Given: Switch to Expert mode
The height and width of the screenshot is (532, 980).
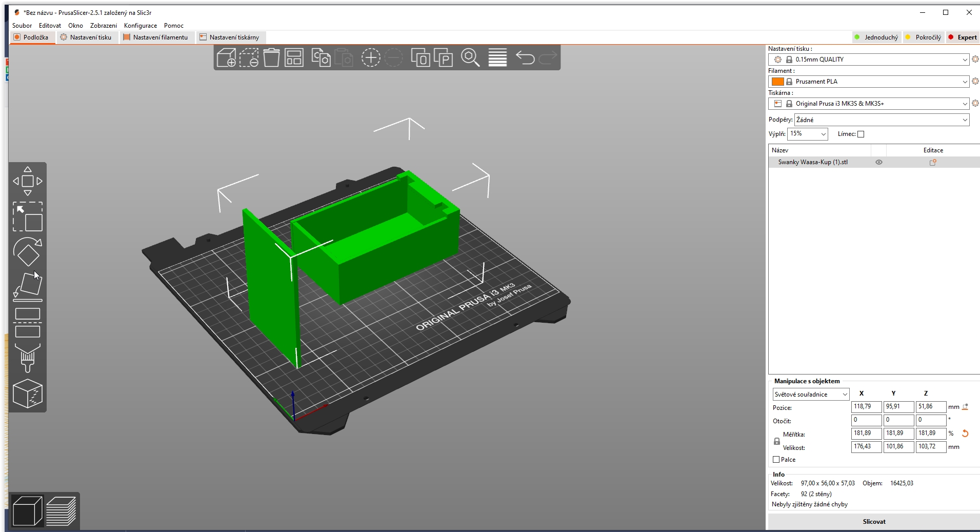Looking at the screenshot, I should (x=963, y=37).
